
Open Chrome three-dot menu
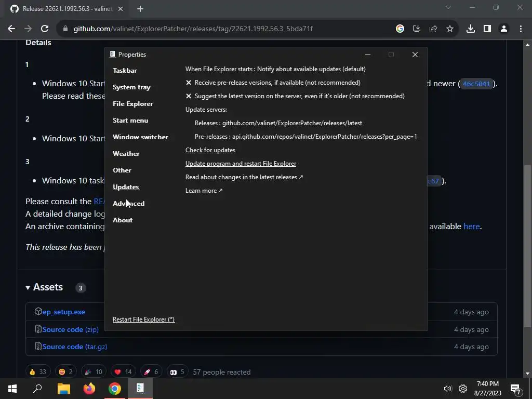tap(521, 29)
